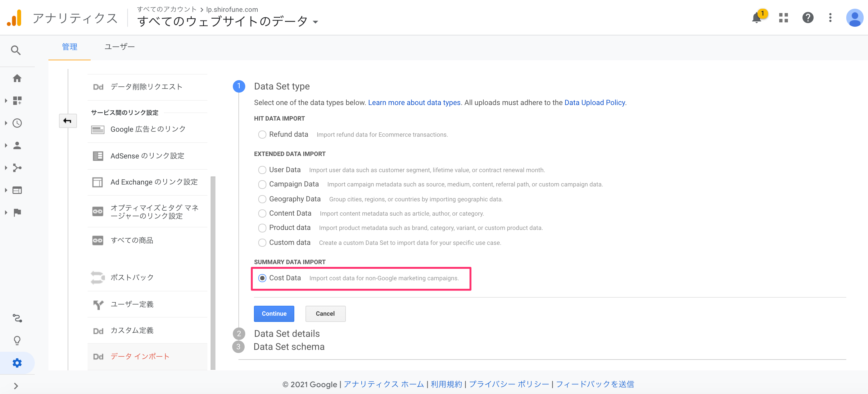Click the すべての商品 link icon
868x394 pixels.
98,241
